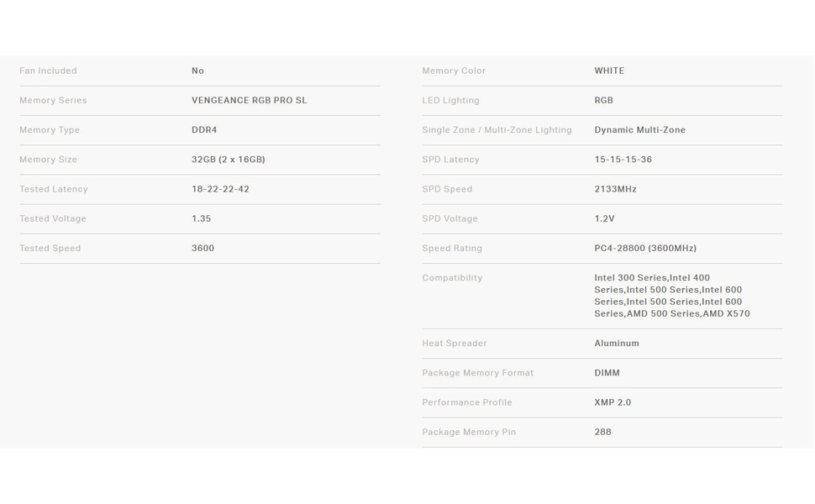This screenshot has width=815, height=504.
Task: Click the Memory Color label
Action: [454, 71]
